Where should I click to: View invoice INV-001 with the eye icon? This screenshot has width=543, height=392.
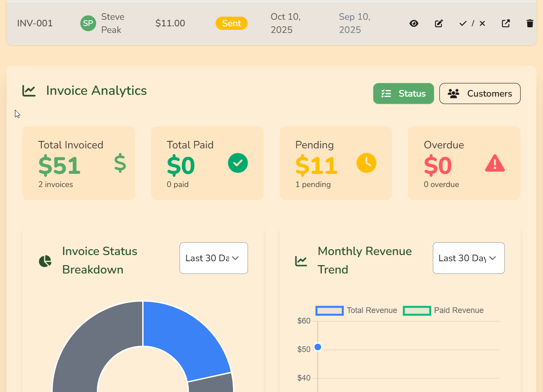click(x=414, y=23)
